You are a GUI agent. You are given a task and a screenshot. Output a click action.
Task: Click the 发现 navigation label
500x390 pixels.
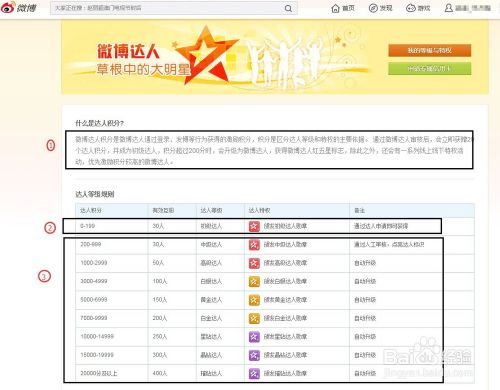[x=386, y=8]
